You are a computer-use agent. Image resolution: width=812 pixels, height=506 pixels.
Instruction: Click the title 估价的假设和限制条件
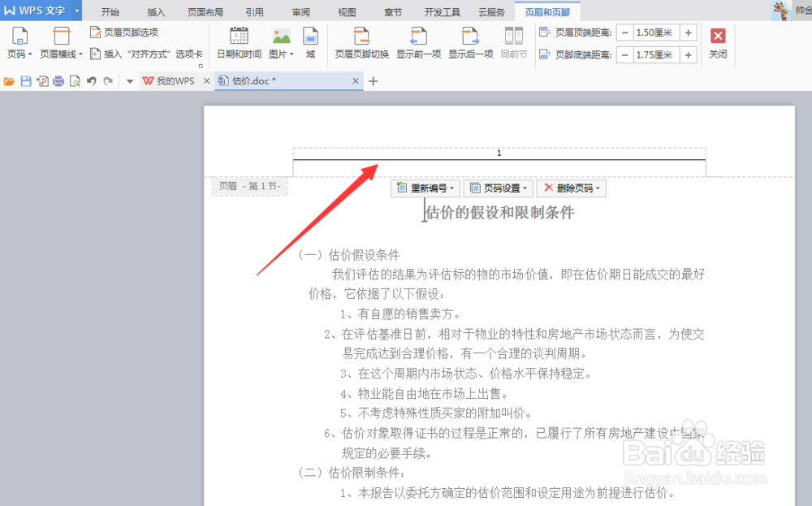click(x=499, y=213)
